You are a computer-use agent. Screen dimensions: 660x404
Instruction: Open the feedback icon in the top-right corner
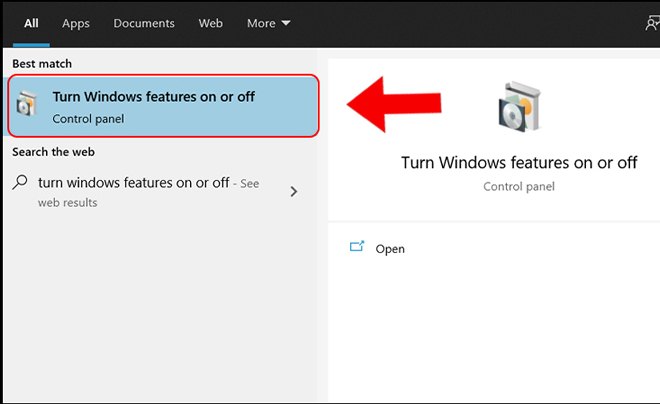(x=652, y=23)
